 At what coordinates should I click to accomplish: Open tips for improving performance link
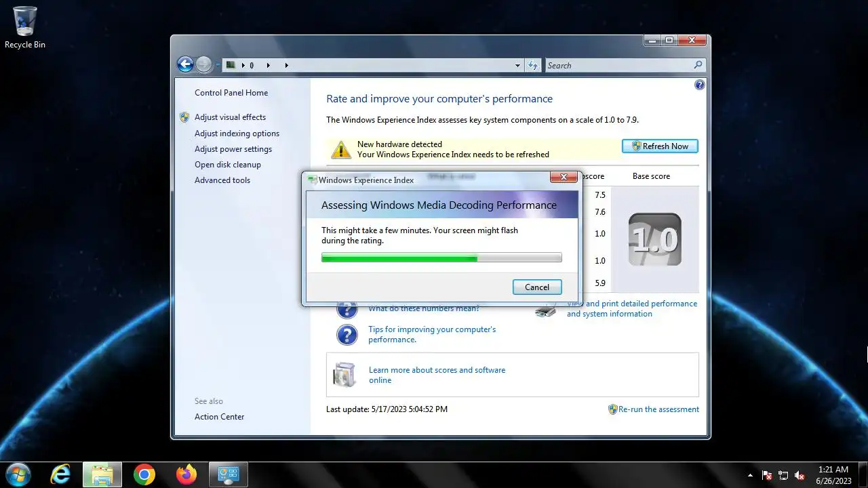(432, 334)
